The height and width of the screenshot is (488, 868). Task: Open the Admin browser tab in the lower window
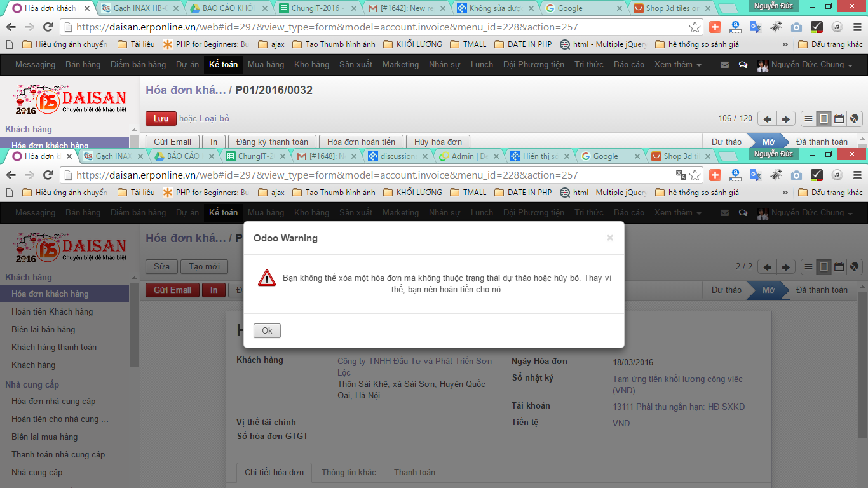coord(469,156)
